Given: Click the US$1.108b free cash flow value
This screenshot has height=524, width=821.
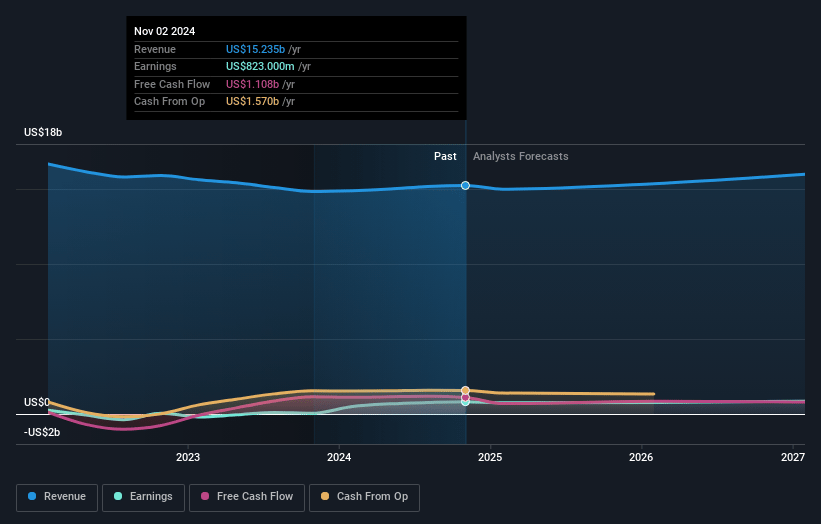Looking at the screenshot, I should pyautogui.click(x=252, y=84).
